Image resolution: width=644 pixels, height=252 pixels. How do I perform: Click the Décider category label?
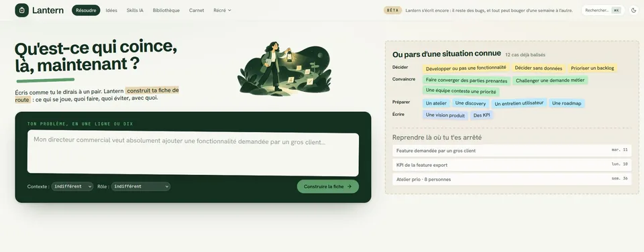(400, 67)
